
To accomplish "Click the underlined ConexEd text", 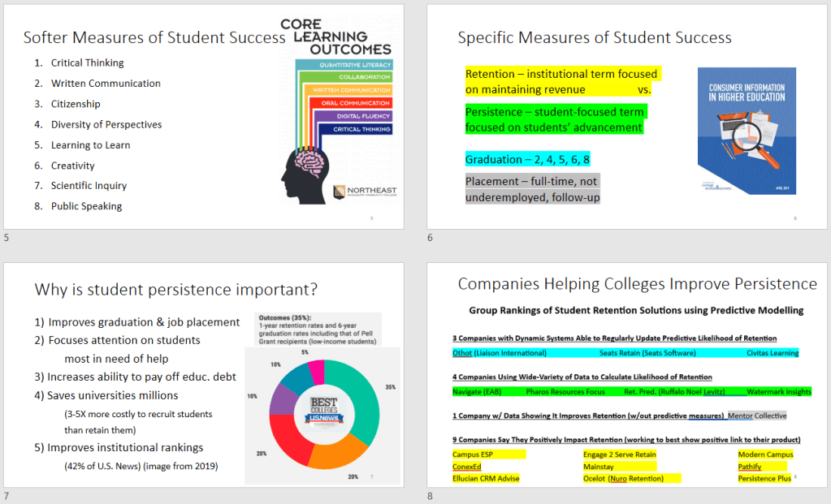I will [467, 467].
